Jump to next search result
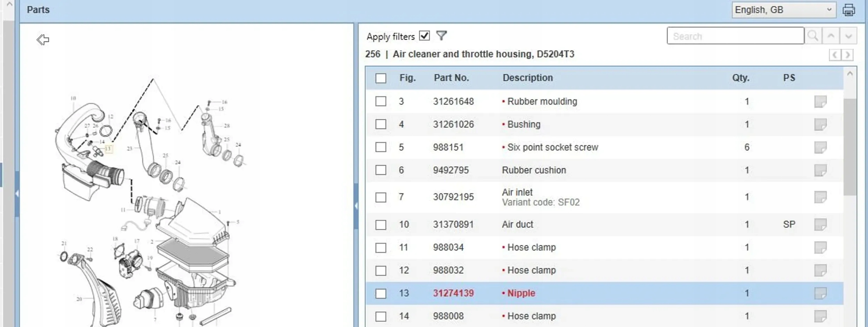The width and height of the screenshot is (868, 327). (x=848, y=36)
